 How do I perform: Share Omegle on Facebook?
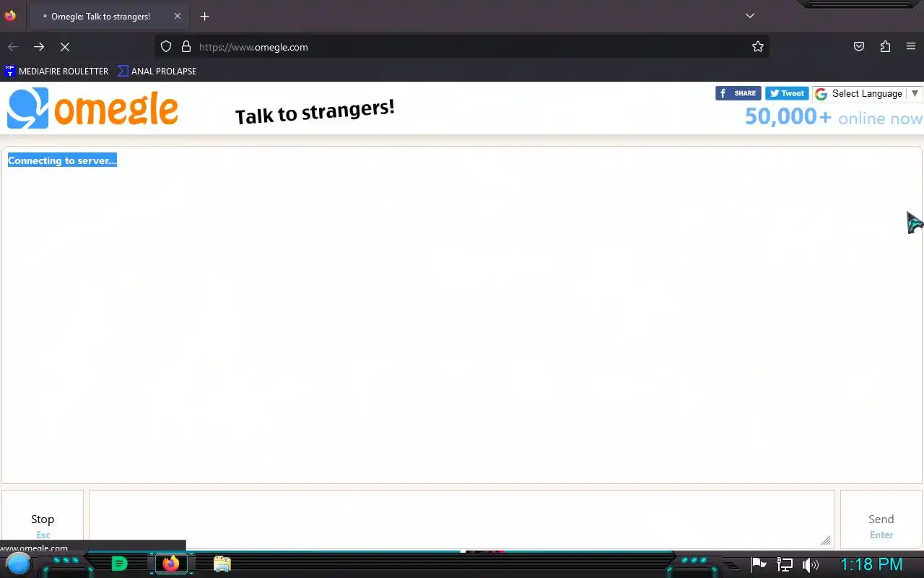pos(738,93)
